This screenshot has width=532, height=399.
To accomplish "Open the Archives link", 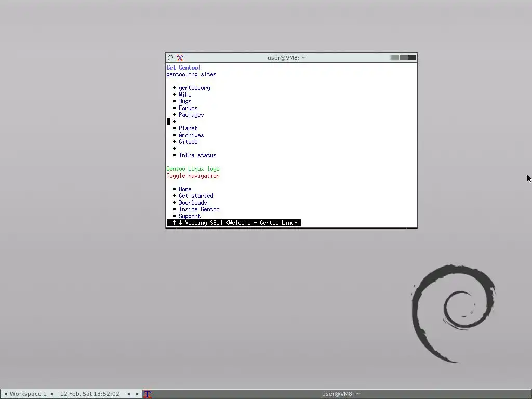I will 191,135.
